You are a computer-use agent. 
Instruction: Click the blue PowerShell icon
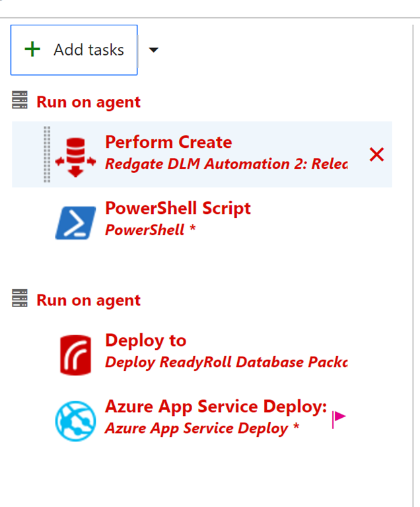click(75, 222)
